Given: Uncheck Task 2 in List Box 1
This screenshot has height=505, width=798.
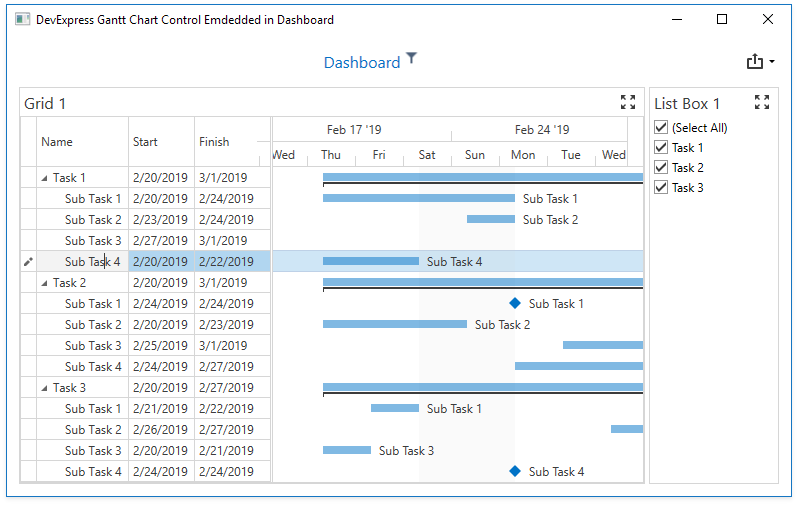Looking at the screenshot, I should [x=661, y=167].
